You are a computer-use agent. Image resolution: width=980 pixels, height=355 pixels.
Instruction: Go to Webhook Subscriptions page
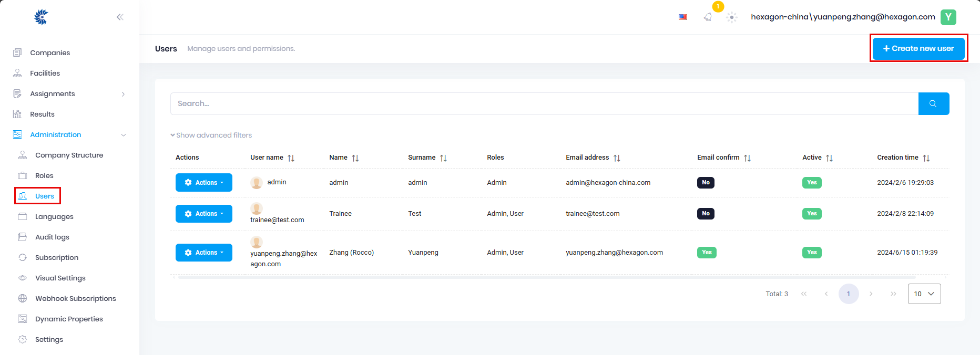75,298
